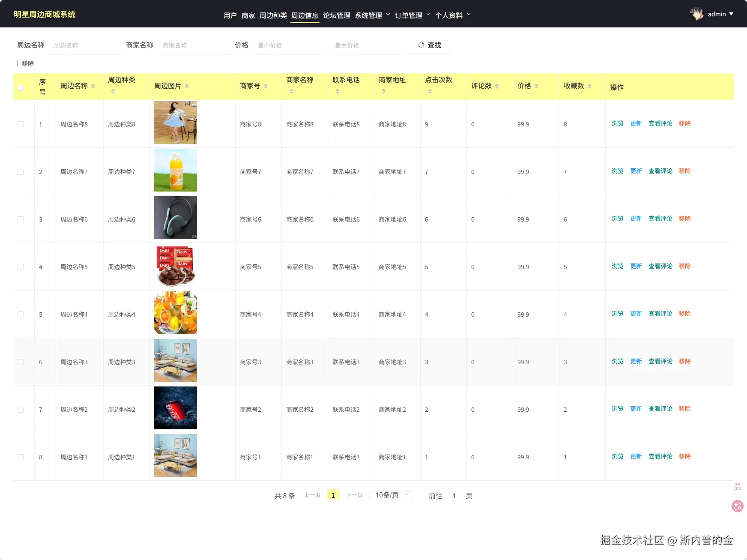This screenshot has height=560, width=747.
Task: Open the 周边名称3 sofa image
Action: pyautogui.click(x=176, y=360)
